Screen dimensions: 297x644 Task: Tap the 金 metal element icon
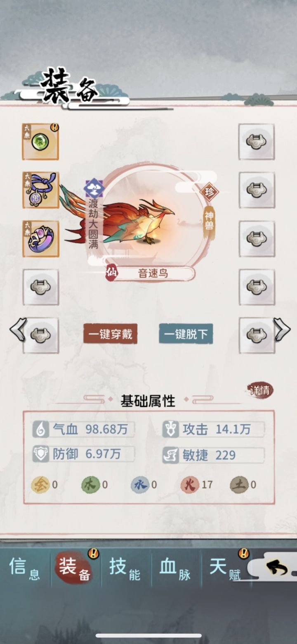(x=40, y=484)
